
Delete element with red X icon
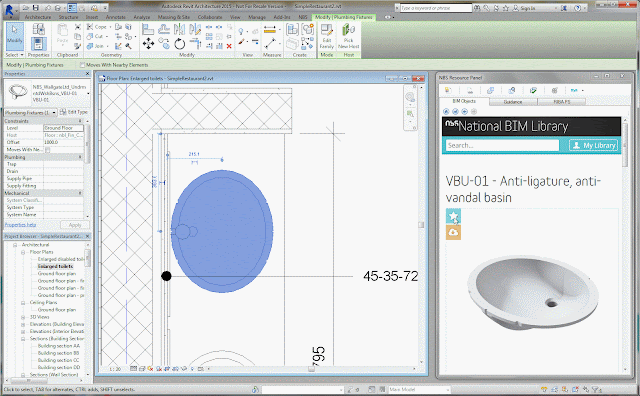pos(229,46)
